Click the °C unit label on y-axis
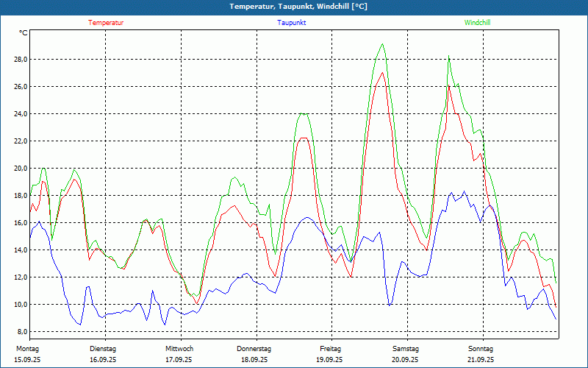Viewport: 588px width, 368px height. tap(24, 32)
